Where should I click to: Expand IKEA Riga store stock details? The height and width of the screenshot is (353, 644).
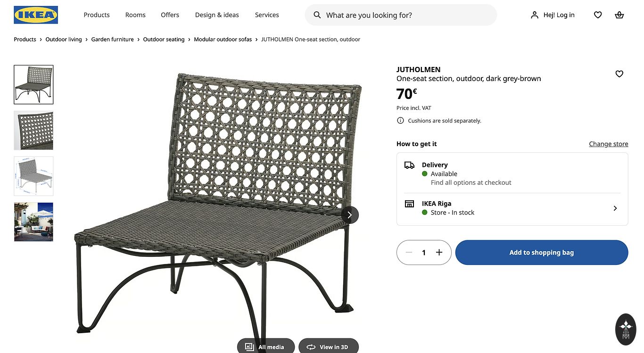(615, 208)
